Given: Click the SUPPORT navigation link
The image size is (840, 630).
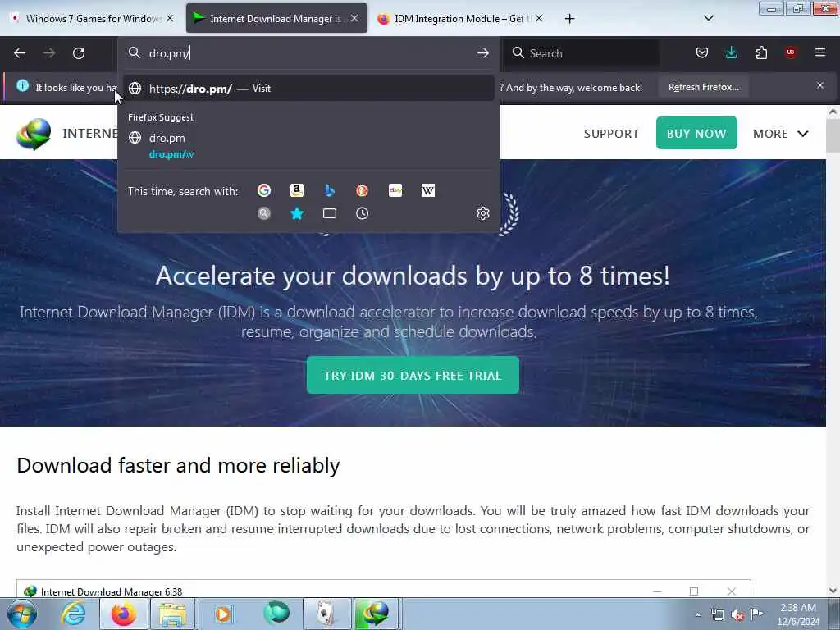Looking at the screenshot, I should tap(611, 134).
